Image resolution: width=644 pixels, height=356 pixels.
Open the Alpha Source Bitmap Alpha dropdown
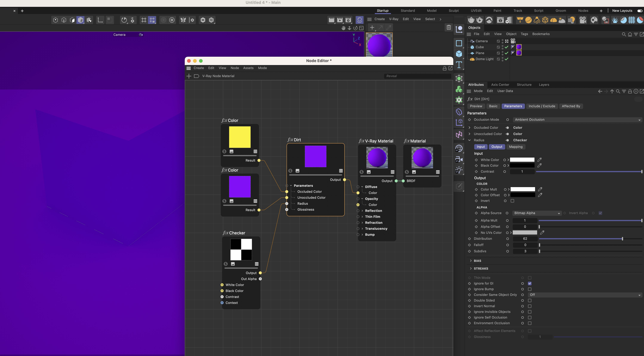(x=537, y=213)
